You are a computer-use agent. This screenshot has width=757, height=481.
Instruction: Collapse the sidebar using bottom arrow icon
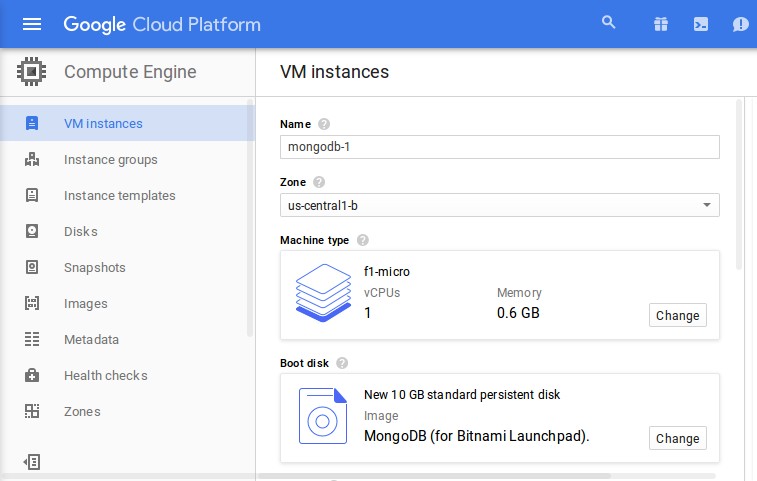32,462
